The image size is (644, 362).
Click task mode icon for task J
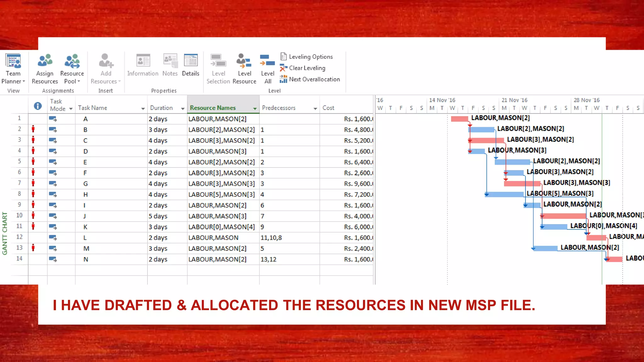click(53, 216)
